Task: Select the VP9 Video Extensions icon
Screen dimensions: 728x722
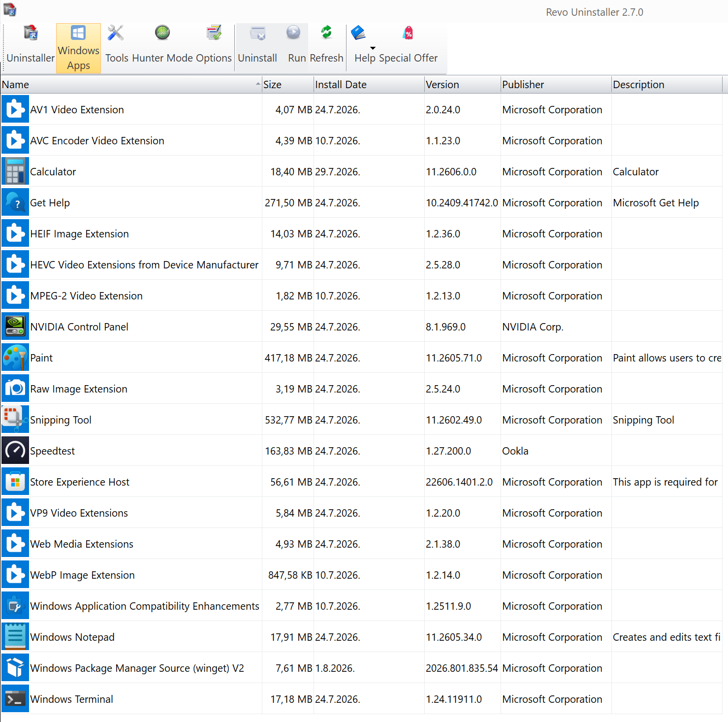Action: (x=15, y=513)
